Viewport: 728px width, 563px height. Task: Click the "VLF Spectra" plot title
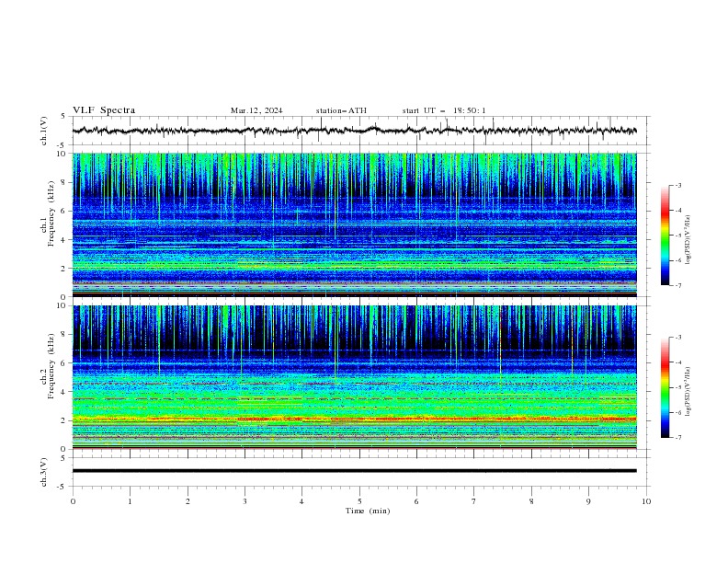click(104, 110)
